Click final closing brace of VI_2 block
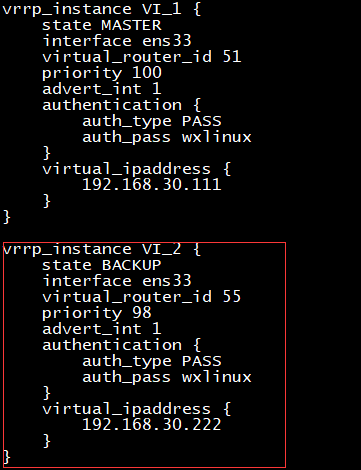The width and height of the screenshot is (361, 470). 7,457
